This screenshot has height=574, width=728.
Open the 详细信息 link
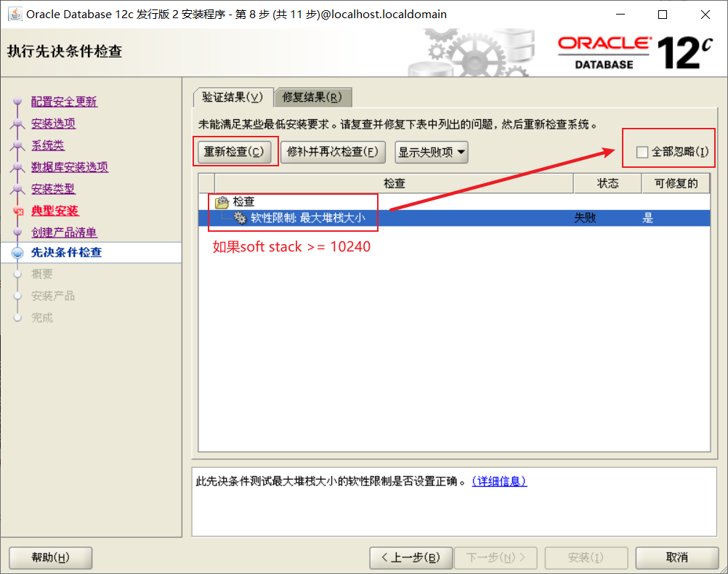[499, 481]
